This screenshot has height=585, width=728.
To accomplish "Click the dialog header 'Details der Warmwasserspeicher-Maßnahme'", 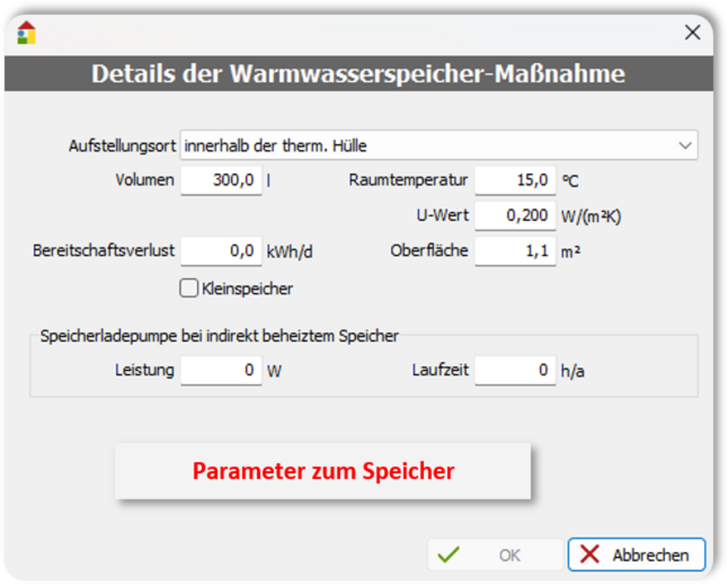I will [x=358, y=74].
